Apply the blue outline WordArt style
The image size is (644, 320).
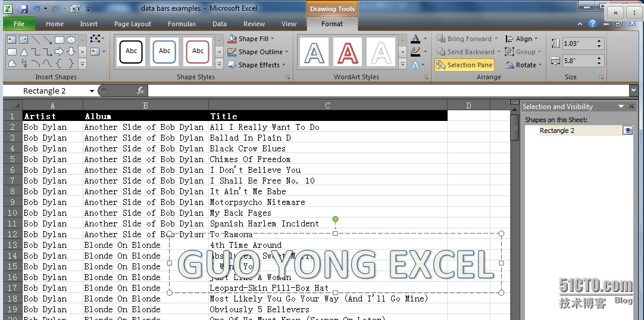coord(315,52)
